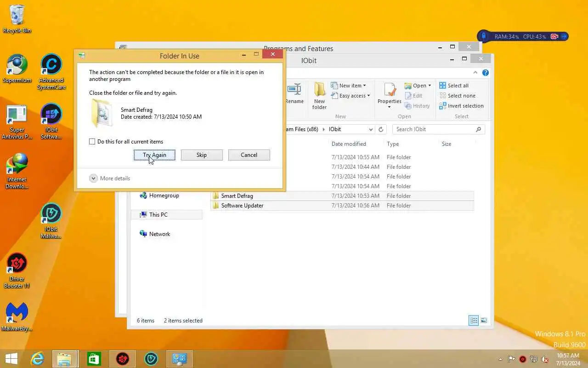Open Super Antivirus desktop shortcut
588x368 pixels.
[17, 122]
